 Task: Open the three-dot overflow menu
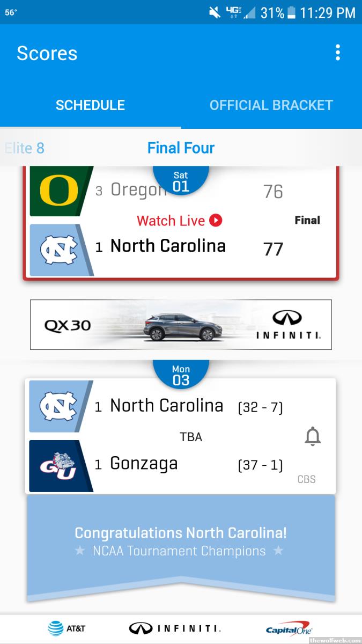(x=337, y=53)
